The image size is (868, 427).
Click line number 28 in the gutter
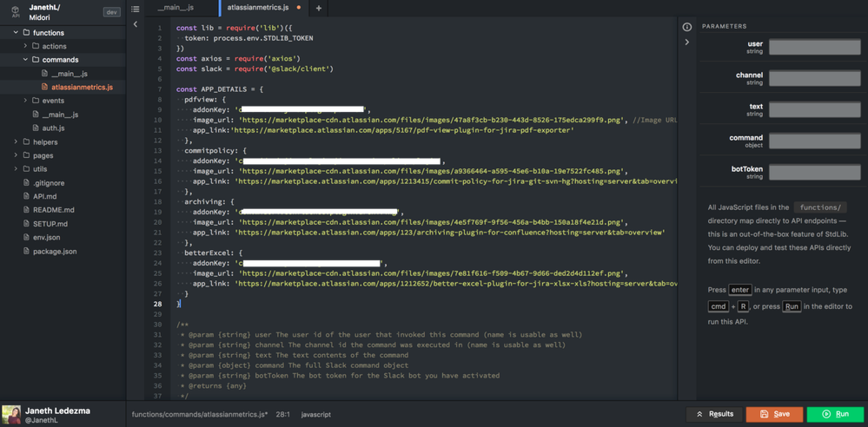pyautogui.click(x=158, y=304)
